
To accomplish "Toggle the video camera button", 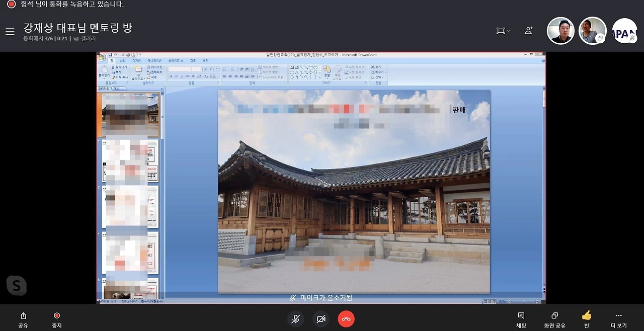I will click(321, 319).
